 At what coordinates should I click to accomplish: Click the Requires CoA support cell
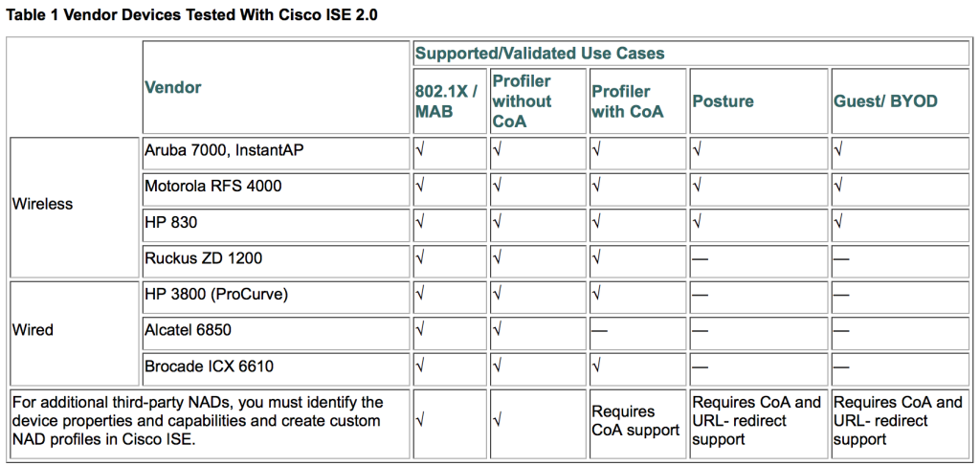coord(635,421)
